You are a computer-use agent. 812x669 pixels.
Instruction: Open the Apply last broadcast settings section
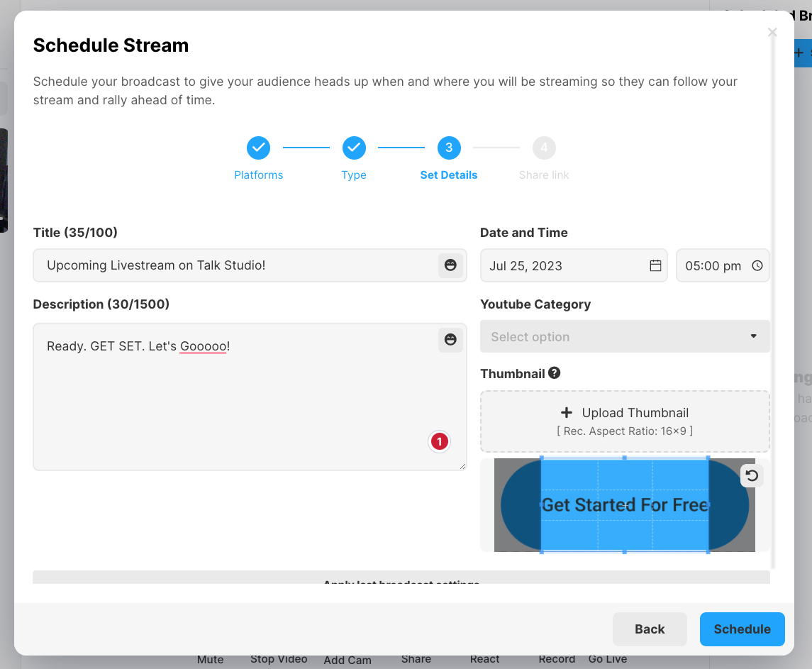point(402,583)
